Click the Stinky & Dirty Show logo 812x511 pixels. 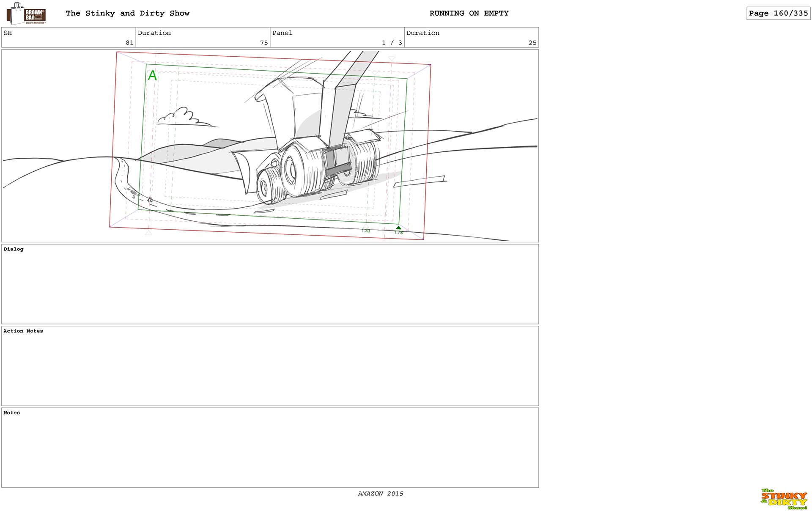click(785, 499)
